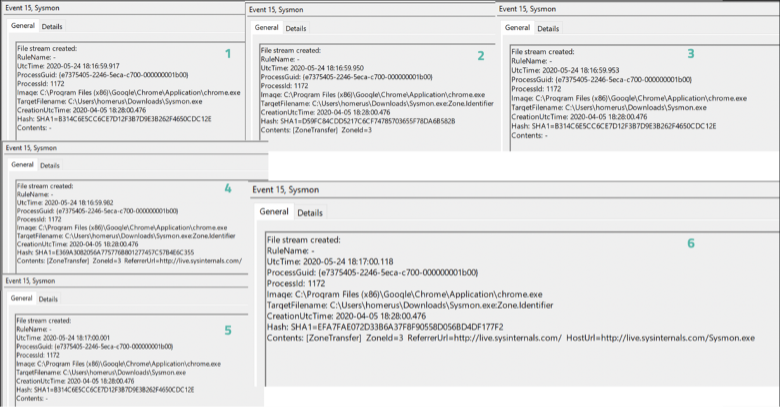Click ProcessGuid line in 18:16:59.950 event
Screen dimensions: 780x408
click(347, 77)
